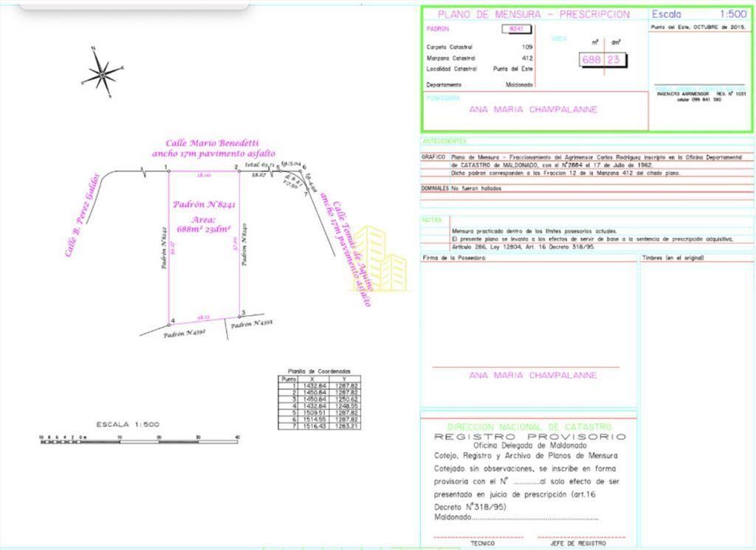
Task: Click the 'JEFE DE REGISTRO' signature label
Action: point(578,544)
